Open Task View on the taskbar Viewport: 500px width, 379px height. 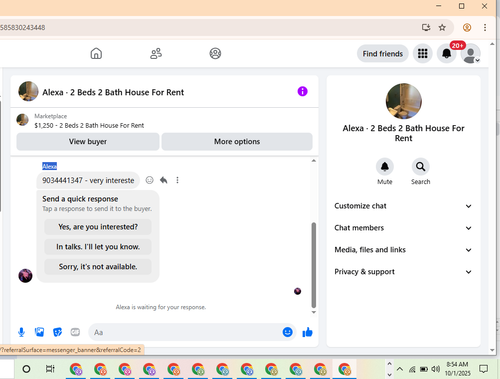pyautogui.click(x=50, y=369)
